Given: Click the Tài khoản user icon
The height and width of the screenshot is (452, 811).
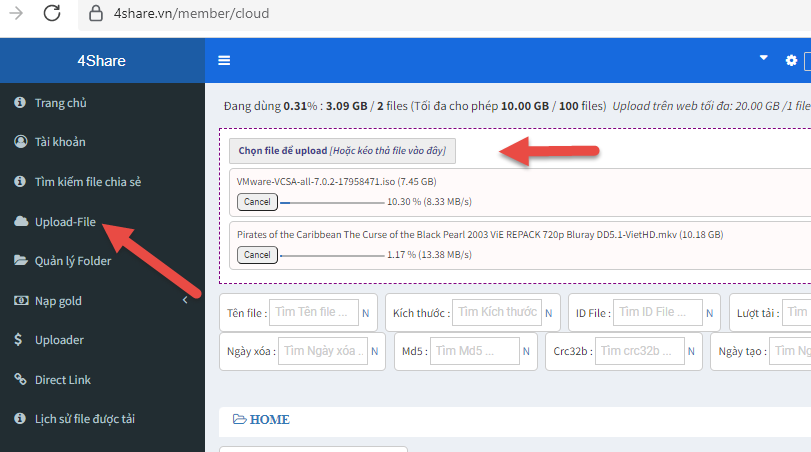Looking at the screenshot, I should click(x=20, y=142).
